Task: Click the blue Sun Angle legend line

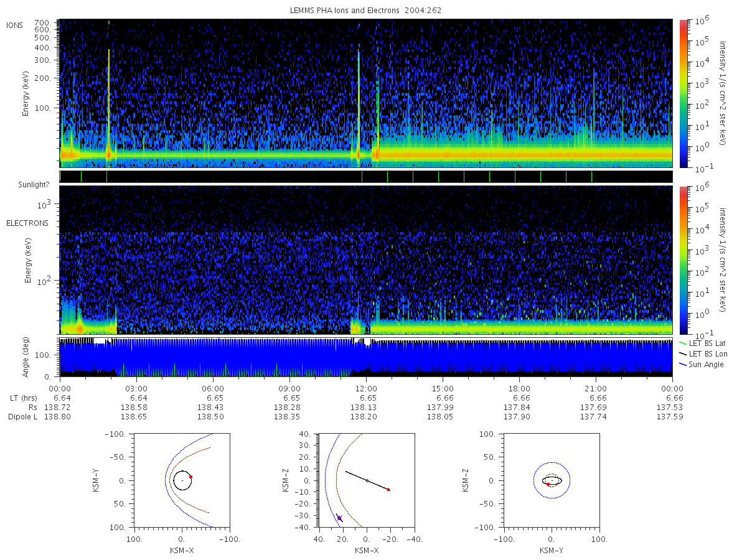Action: click(x=684, y=364)
